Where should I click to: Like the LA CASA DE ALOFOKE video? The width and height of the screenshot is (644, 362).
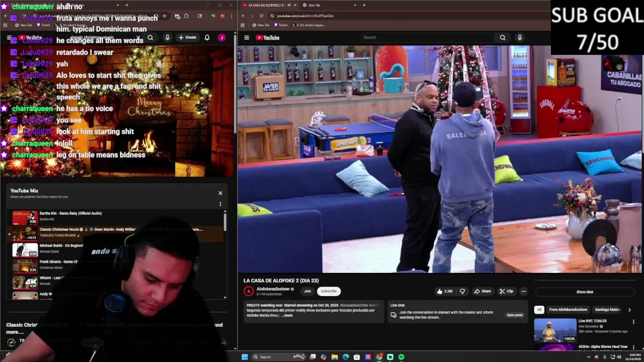tap(445, 291)
